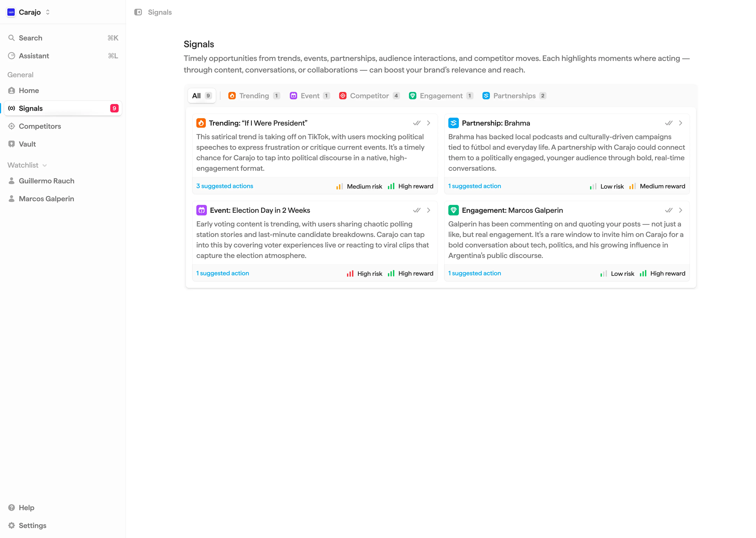
Task: Open the Help page
Action: (x=26, y=508)
